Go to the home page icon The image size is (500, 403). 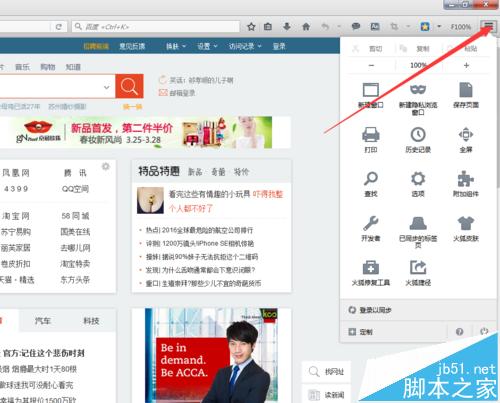pyautogui.click(x=306, y=26)
